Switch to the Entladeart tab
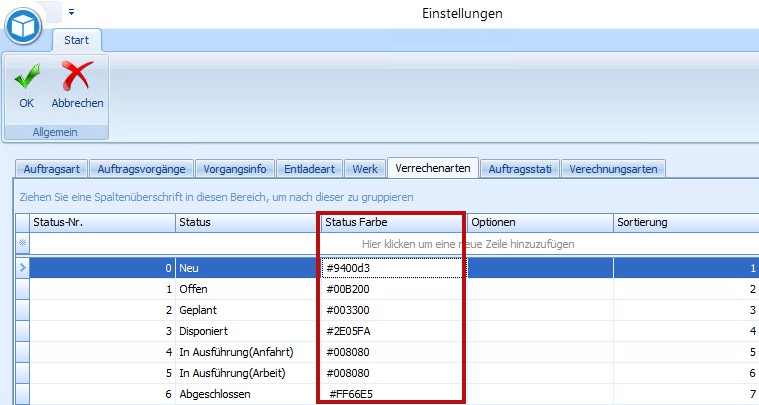Image resolution: width=759 pixels, height=405 pixels. point(311,169)
